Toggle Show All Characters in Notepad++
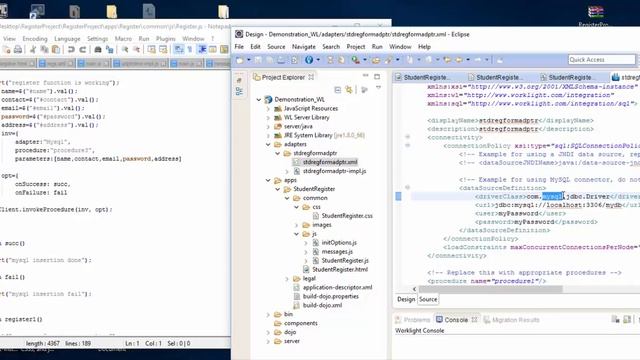Viewport: 640px width, 360px height. [x=190, y=49]
